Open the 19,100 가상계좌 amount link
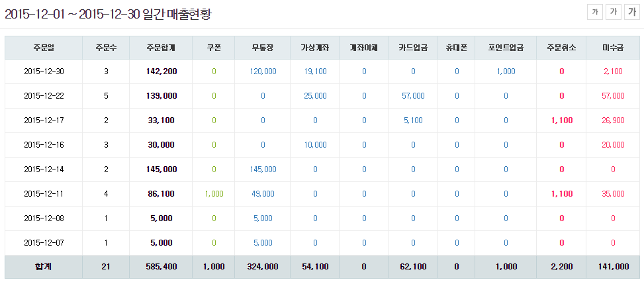This screenshot has width=644, height=284. click(315, 71)
